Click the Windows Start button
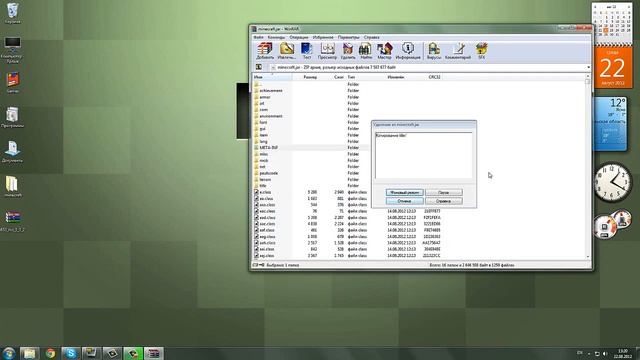Image resolution: width=640 pixels, height=360 pixels. coord(9,353)
